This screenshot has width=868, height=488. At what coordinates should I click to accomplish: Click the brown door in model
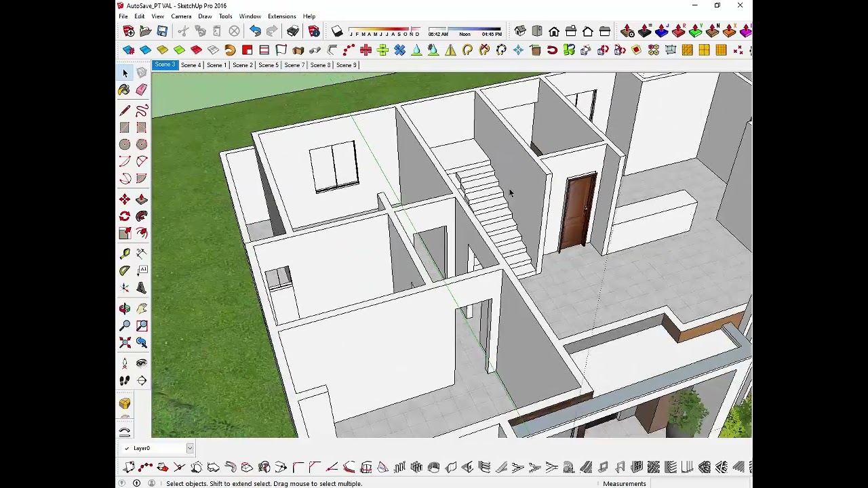[578, 211]
